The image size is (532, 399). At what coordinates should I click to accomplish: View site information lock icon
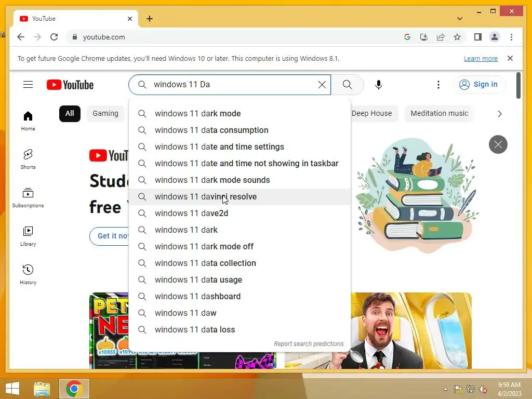click(x=75, y=37)
